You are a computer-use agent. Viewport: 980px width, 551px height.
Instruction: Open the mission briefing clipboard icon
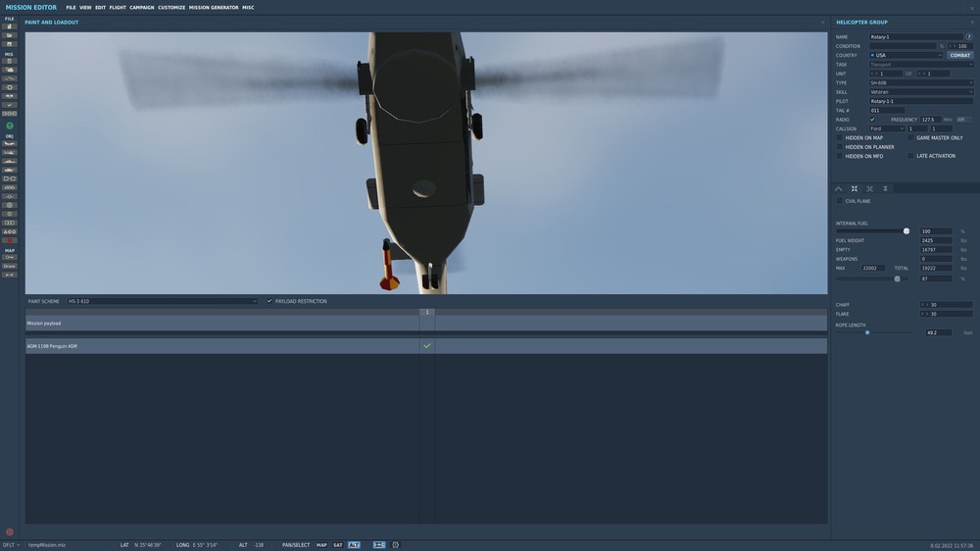[10, 62]
